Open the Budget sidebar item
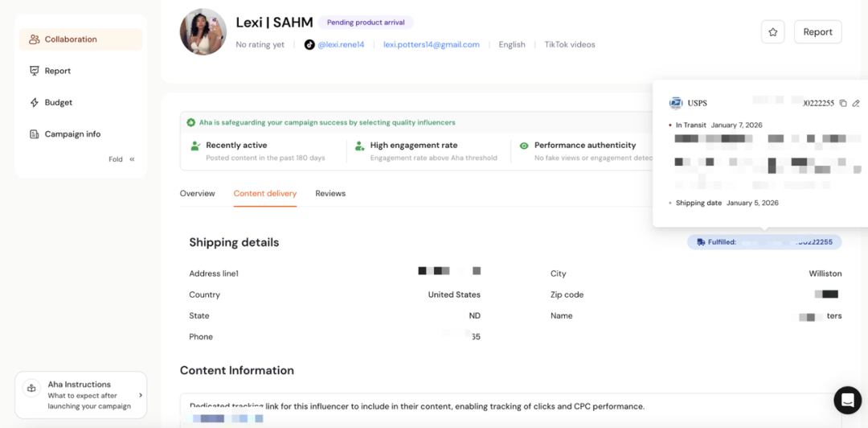The width and height of the screenshot is (868, 428). click(x=58, y=102)
